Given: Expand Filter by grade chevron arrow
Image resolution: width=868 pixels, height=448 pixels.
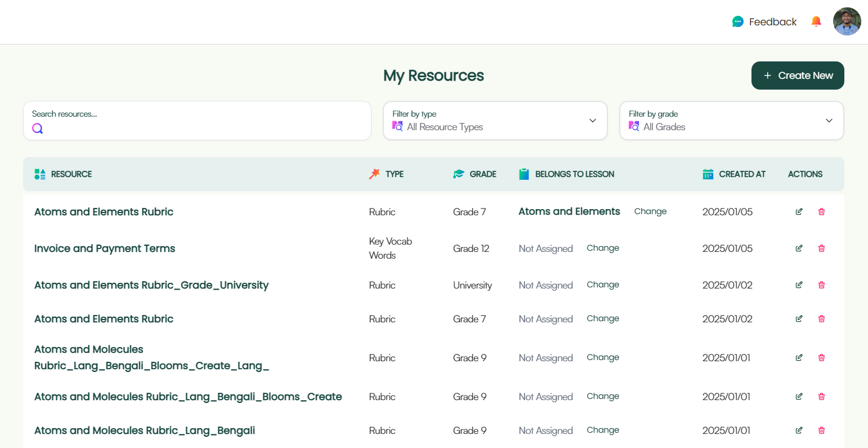Looking at the screenshot, I should [829, 121].
